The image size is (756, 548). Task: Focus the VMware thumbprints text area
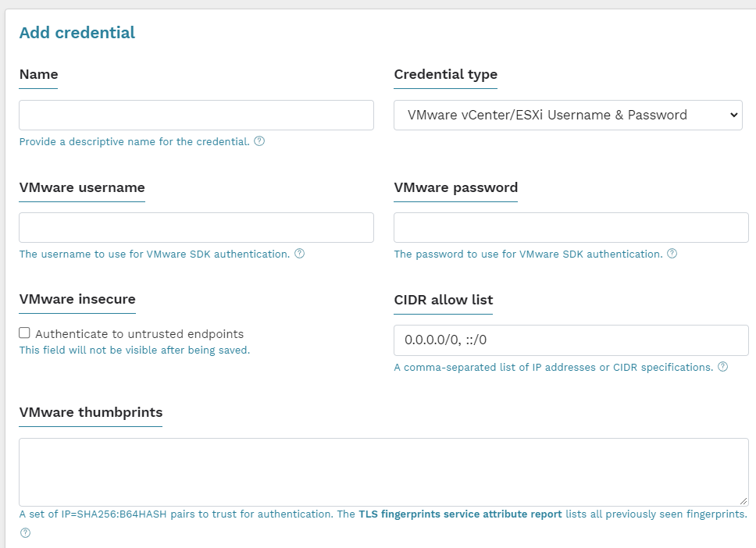[383, 471]
